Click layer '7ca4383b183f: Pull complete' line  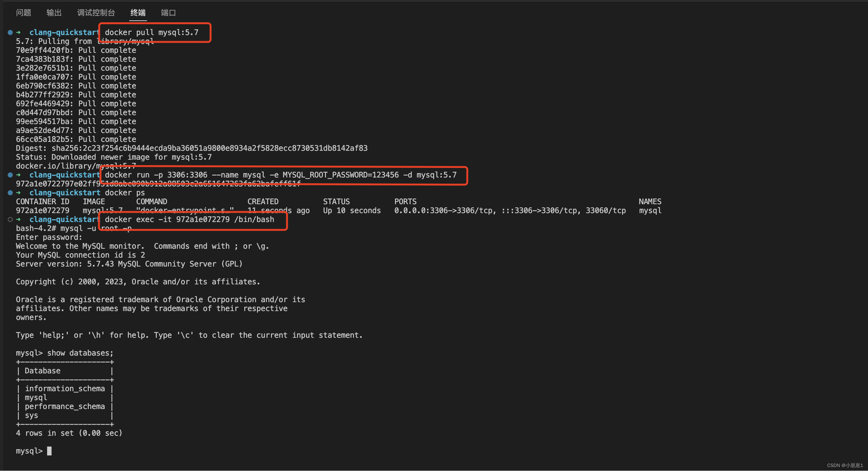(76, 59)
